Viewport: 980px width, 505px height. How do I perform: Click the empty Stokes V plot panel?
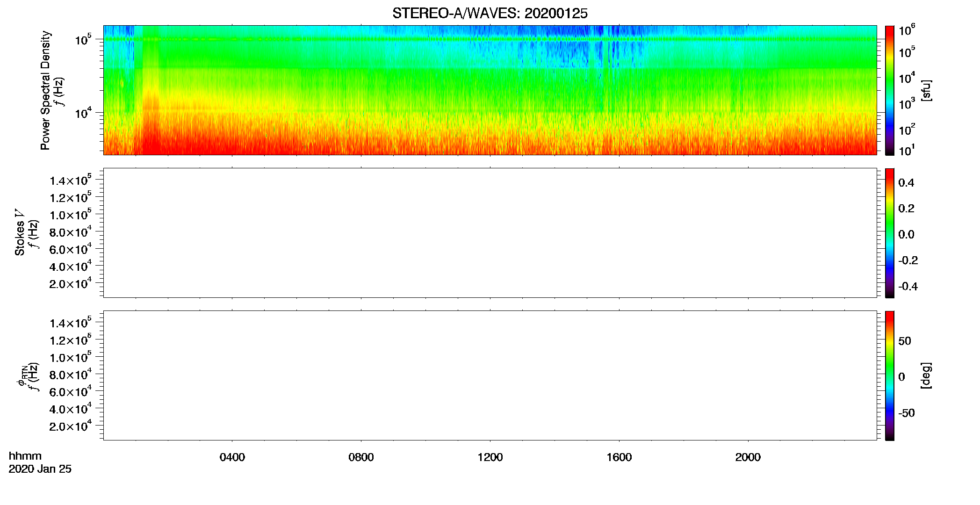click(x=490, y=233)
